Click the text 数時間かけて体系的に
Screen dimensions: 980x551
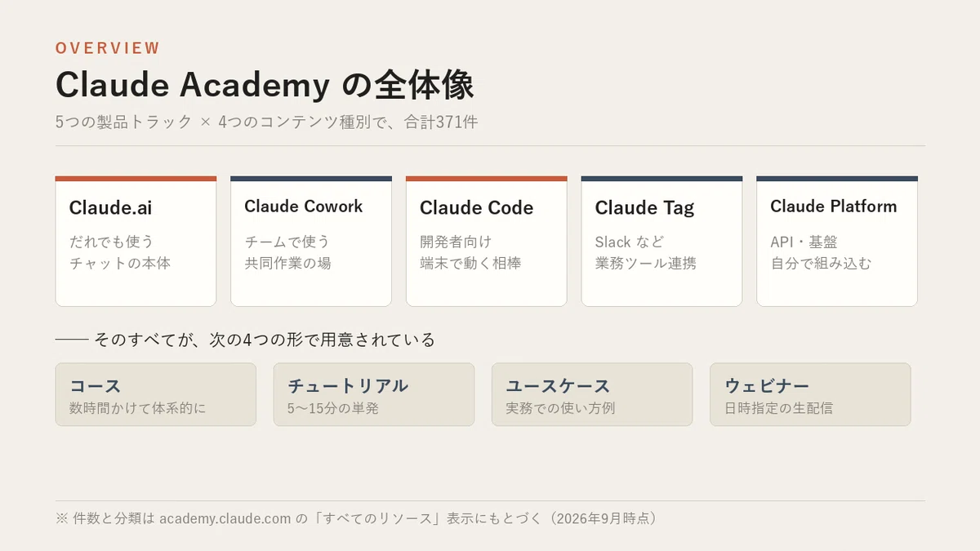(138, 408)
